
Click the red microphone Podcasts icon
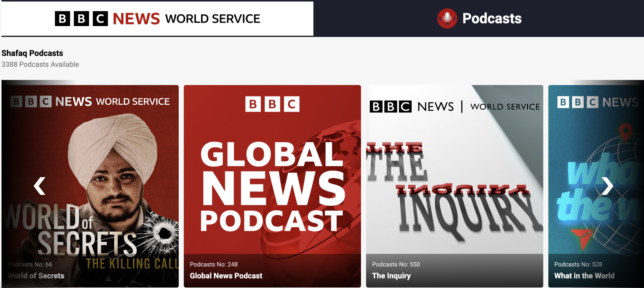[x=447, y=18]
